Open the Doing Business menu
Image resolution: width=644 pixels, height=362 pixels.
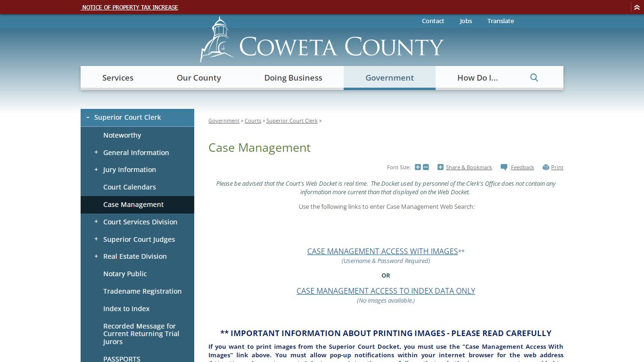(x=293, y=78)
